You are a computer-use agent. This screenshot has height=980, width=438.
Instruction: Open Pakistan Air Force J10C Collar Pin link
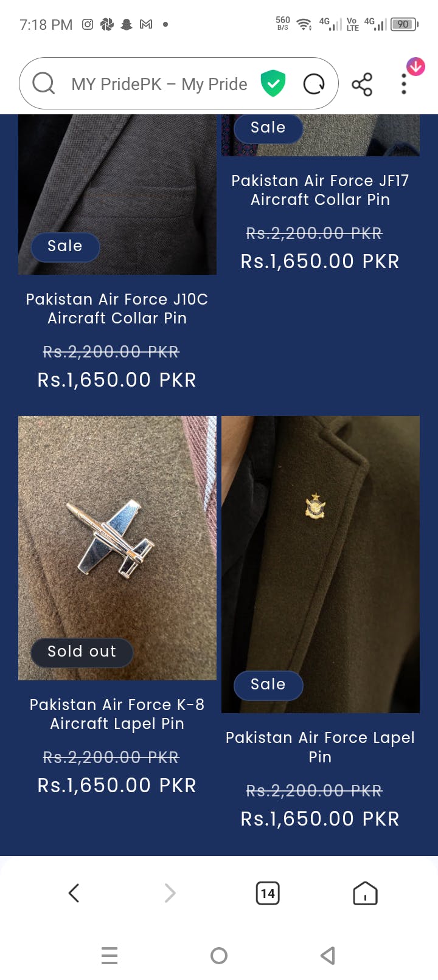coord(117,308)
